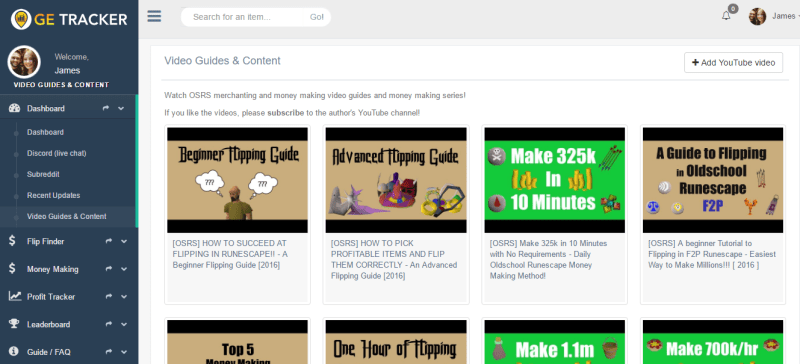Open the Top 5 Money Making thumbnail
800x364 pixels.
click(x=237, y=342)
